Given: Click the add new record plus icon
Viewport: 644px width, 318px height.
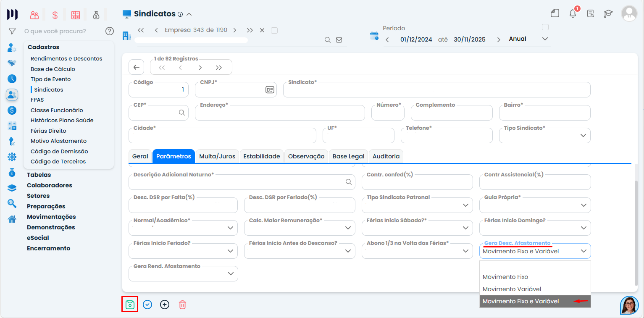Looking at the screenshot, I should pyautogui.click(x=165, y=305).
